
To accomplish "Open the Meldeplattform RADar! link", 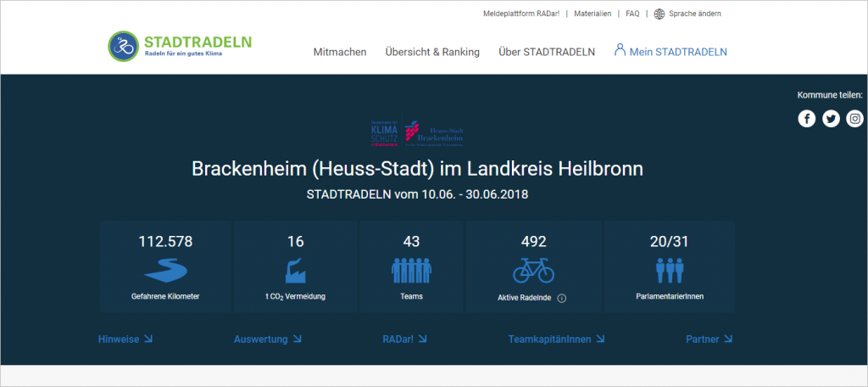I will click(521, 14).
